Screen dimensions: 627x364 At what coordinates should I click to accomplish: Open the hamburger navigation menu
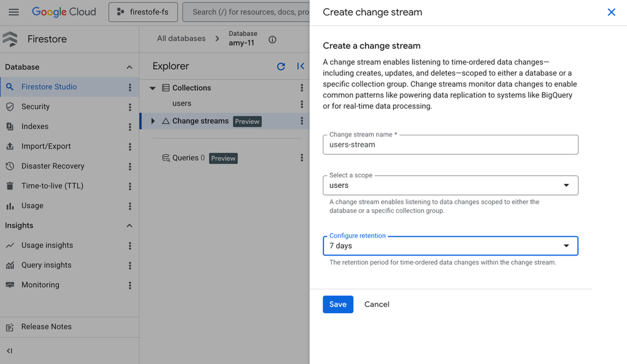tap(14, 12)
